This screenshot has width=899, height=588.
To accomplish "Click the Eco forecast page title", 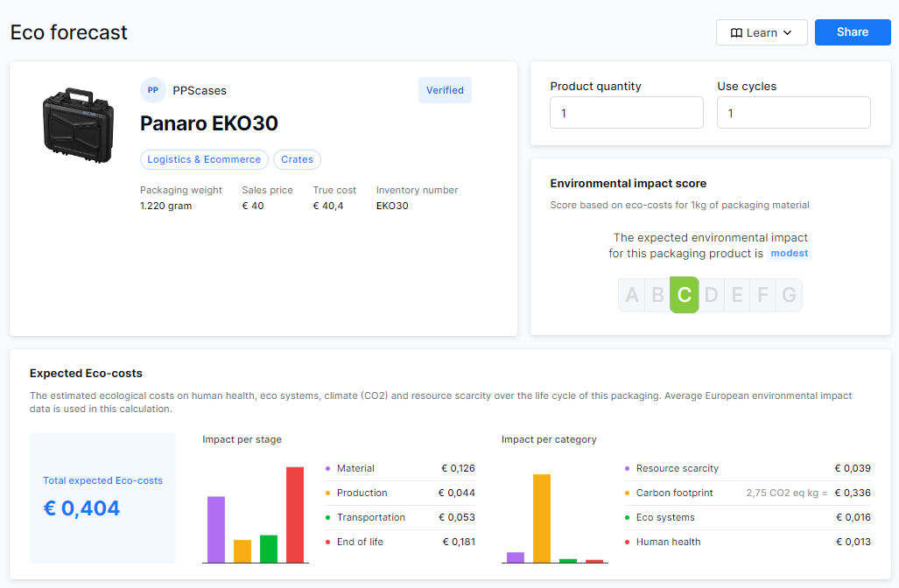I will [x=69, y=32].
